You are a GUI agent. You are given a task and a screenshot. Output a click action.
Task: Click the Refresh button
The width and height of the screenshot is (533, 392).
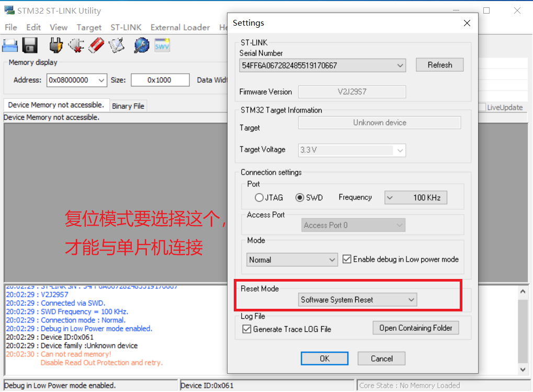[x=439, y=65]
